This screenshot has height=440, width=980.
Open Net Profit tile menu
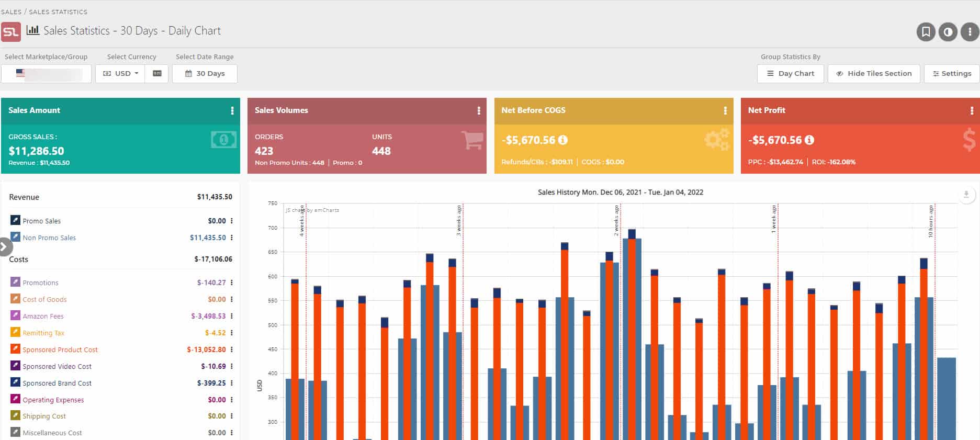click(972, 110)
